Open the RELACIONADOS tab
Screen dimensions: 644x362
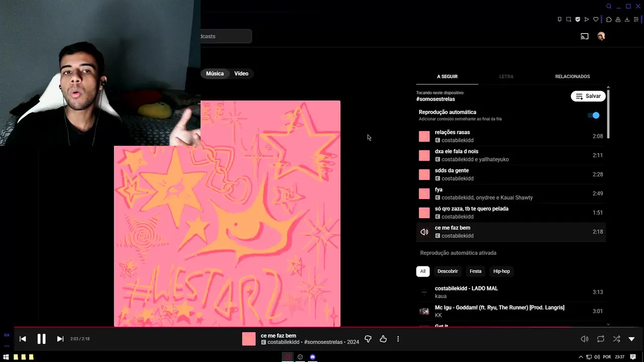573,76
